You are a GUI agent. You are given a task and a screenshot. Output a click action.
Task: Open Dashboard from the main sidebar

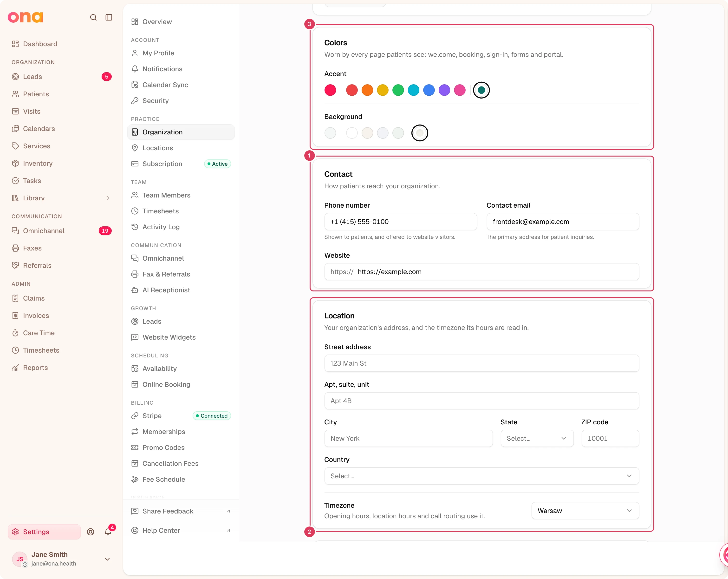pos(61,44)
